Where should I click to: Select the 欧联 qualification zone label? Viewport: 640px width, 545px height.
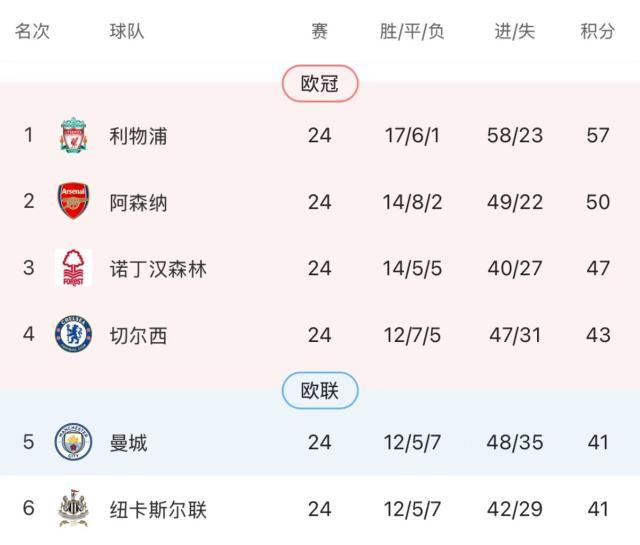click(x=320, y=391)
